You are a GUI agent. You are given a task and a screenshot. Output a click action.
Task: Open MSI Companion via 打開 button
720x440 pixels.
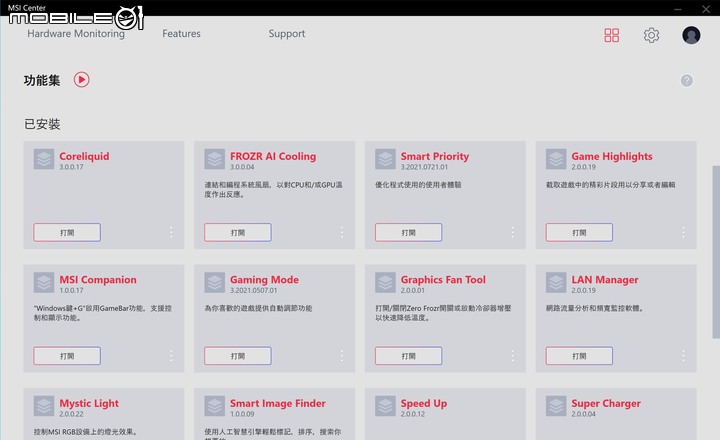tap(67, 356)
